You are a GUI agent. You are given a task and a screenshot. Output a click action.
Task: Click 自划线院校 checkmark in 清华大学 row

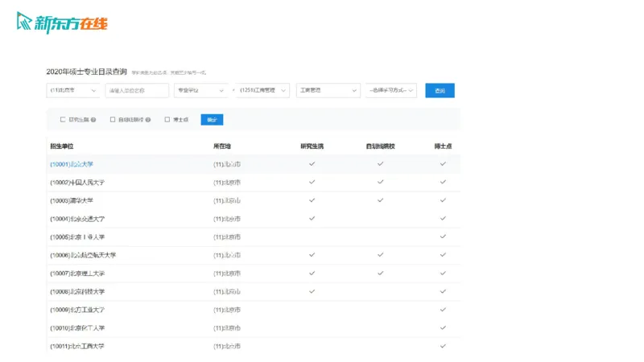point(380,200)
